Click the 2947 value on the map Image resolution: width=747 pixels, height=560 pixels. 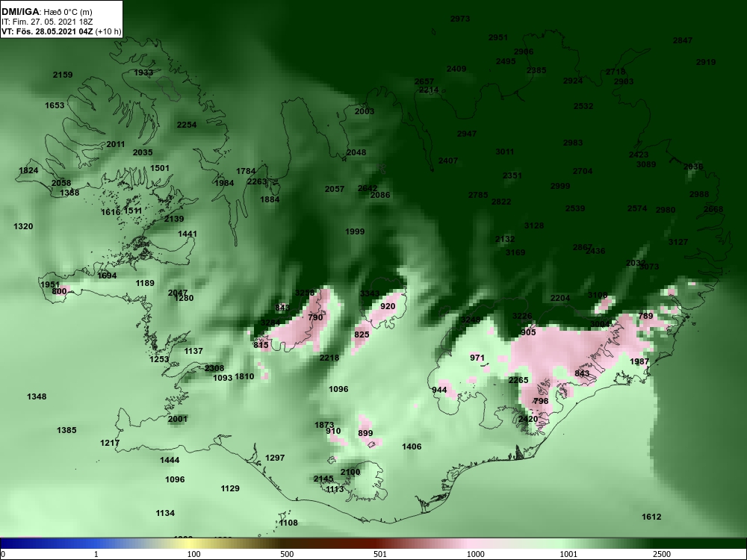point(467,134)
